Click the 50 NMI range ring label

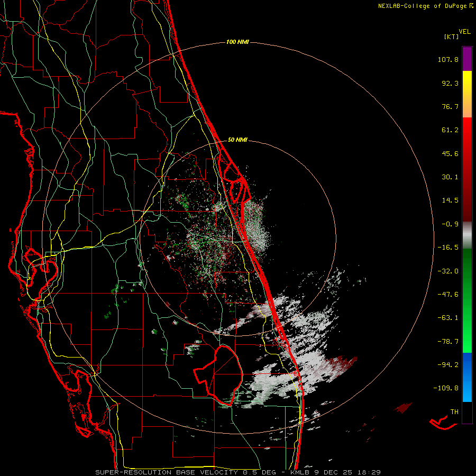[x=237, y=140]
